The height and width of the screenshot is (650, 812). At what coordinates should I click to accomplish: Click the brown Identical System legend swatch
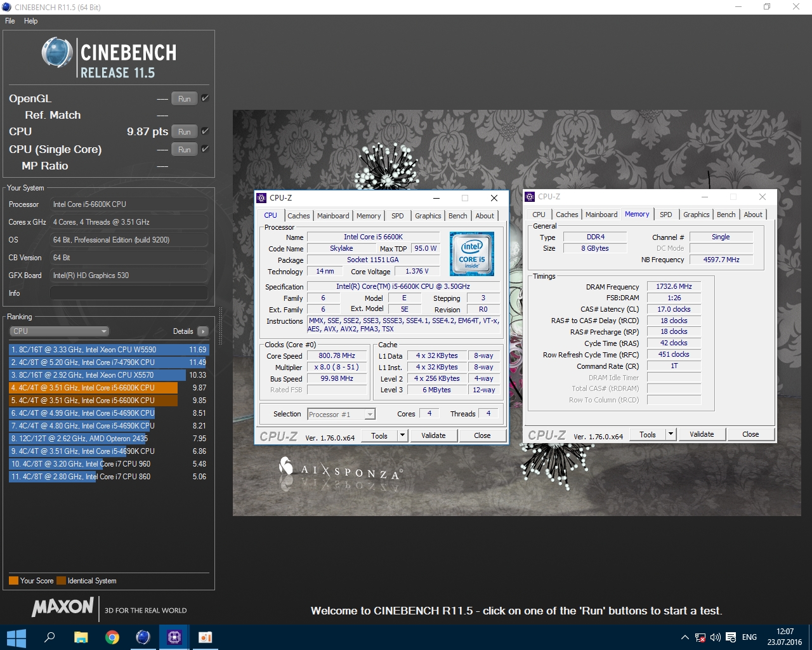tap(61, 580)
